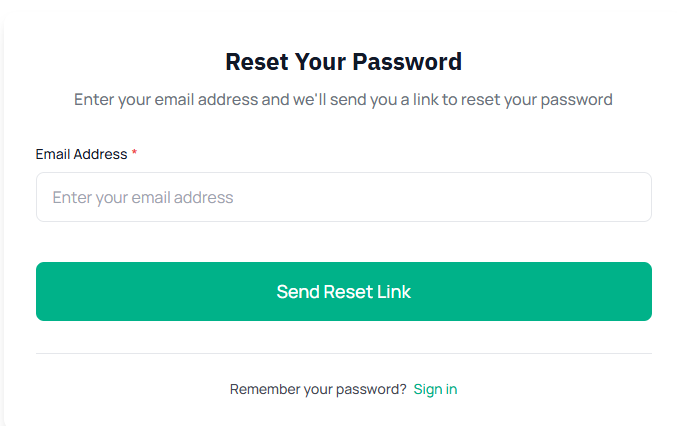Click the word Reset in the heading
Viewport: 677px width, 426px height.
(x=256, y=62)
